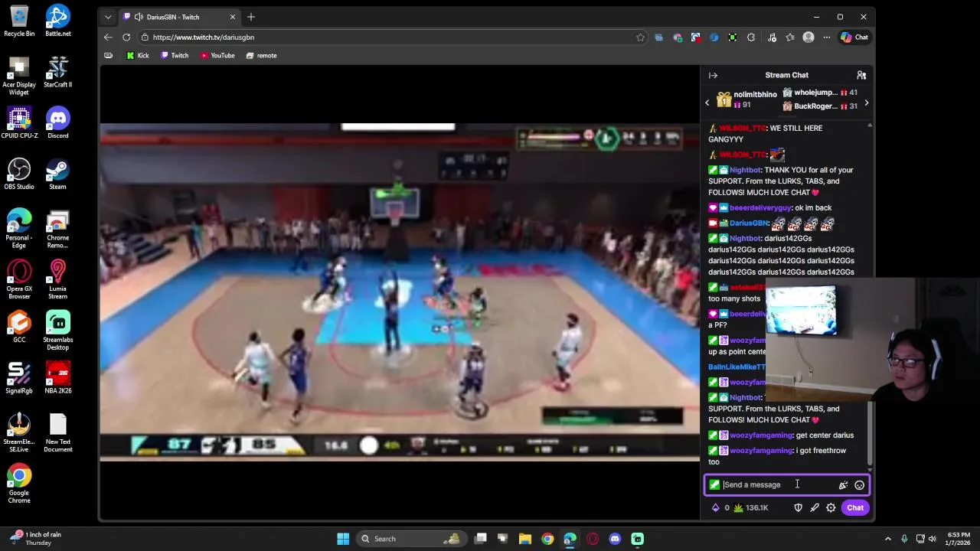Open the Power-ups celebration icon
Image resolution: width=980 pixels, height=551 pixels.
click(x=843, y=485)
